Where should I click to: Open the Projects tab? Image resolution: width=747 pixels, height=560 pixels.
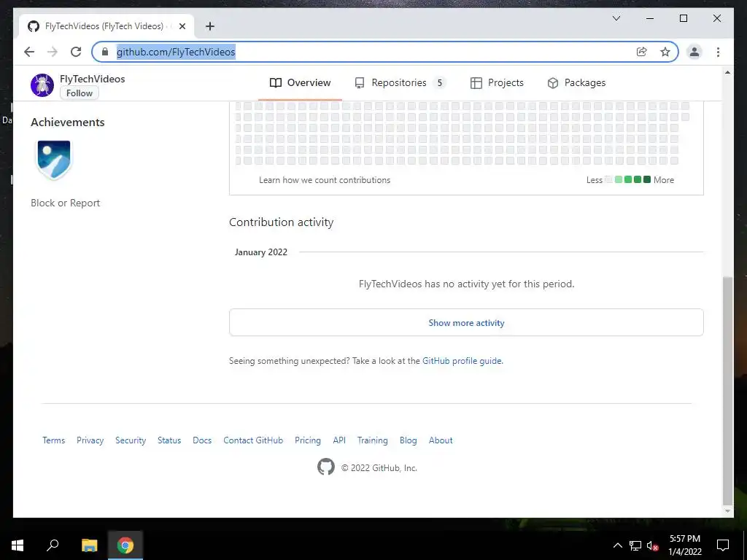(497, 83)
